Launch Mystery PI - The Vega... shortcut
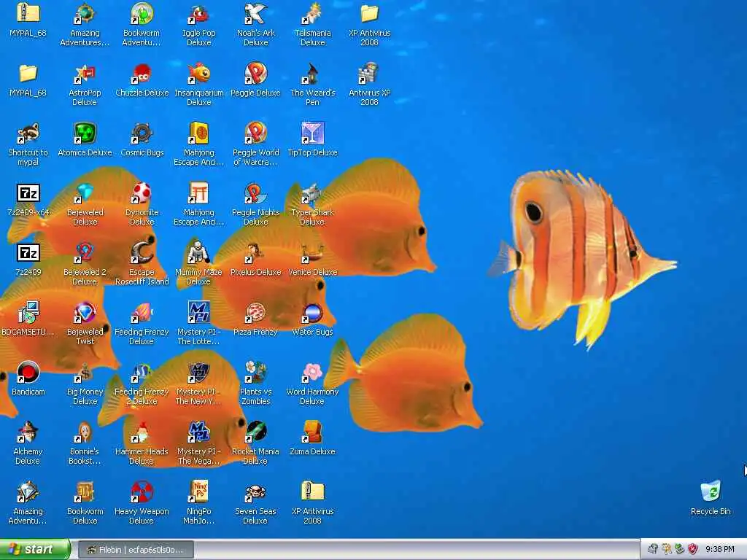The height and width of the screenshot is (560, 747). click(198, 444)
